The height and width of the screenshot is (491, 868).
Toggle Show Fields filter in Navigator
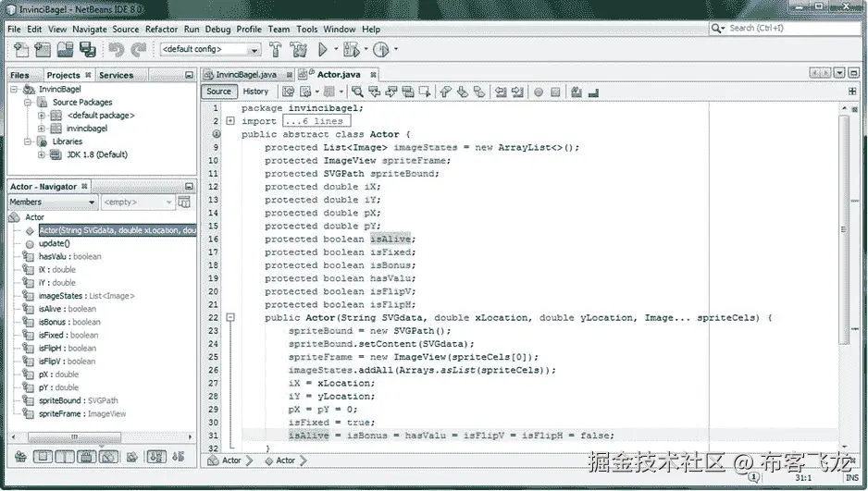43,457
